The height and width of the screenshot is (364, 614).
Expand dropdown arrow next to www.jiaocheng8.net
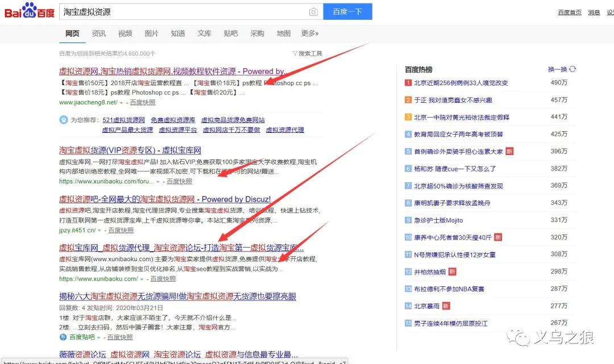(122, 103)
